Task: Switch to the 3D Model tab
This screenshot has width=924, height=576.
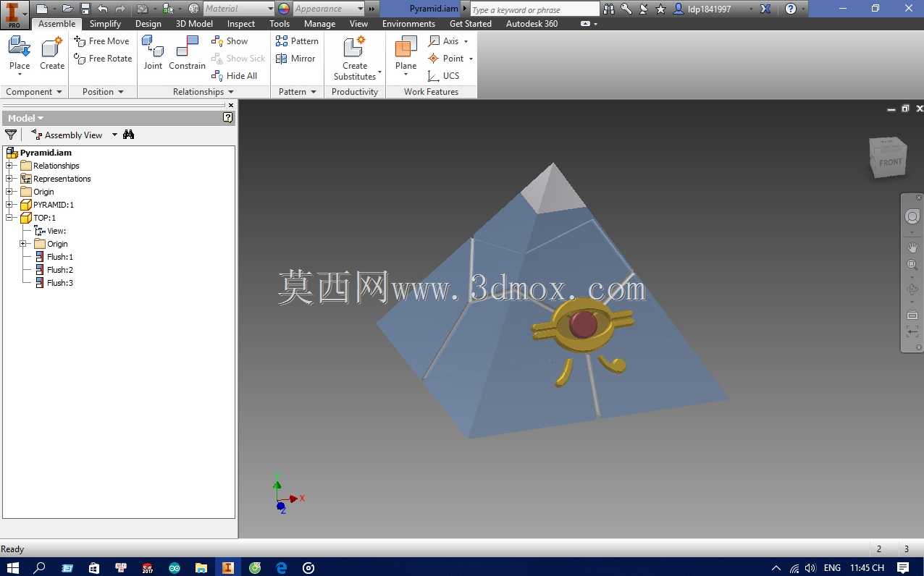Action: 194,24
